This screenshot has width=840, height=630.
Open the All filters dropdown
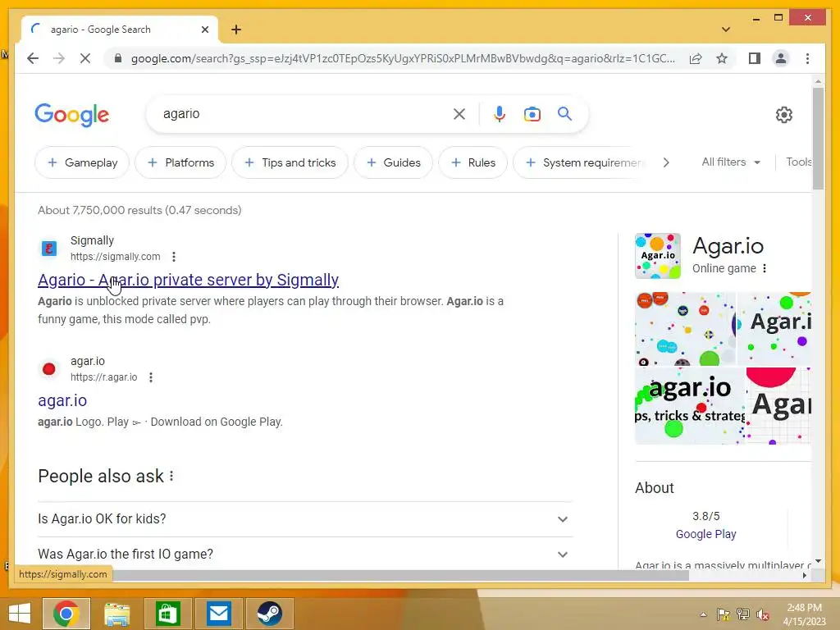point(731,162)
